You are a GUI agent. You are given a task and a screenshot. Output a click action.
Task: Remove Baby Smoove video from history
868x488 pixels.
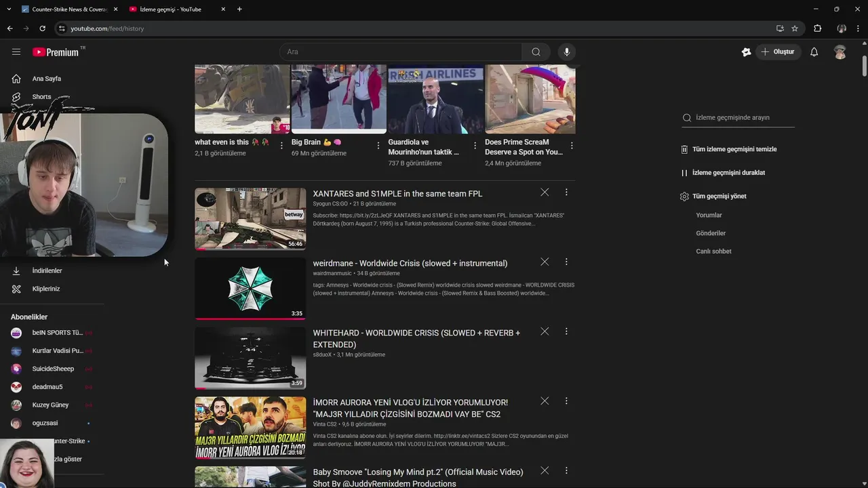pos(545,470)
